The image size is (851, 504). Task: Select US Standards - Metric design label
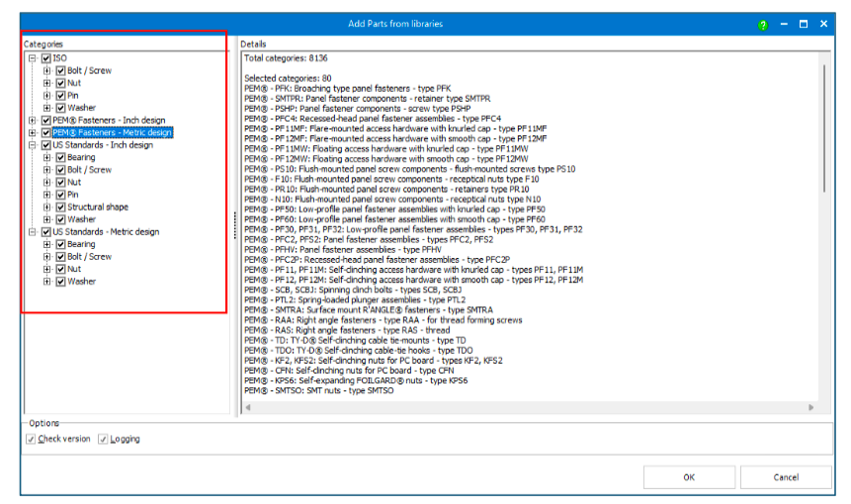tap(106, 231)
